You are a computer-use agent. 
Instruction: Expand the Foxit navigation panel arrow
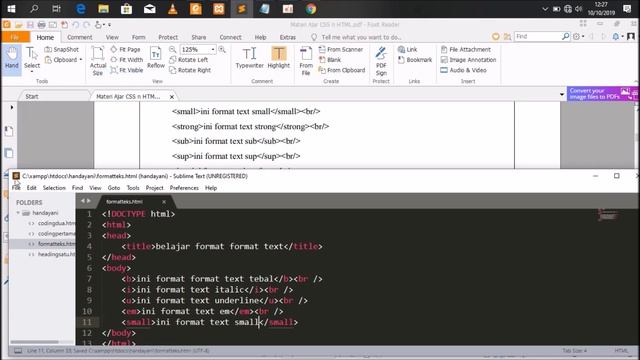[12, 107]
